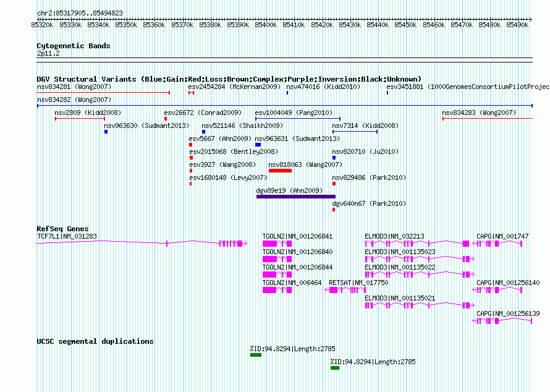Screen dimensions: 550x392
Task: Select the RETSAT gene model glyph
Action: tap(345, 290)
